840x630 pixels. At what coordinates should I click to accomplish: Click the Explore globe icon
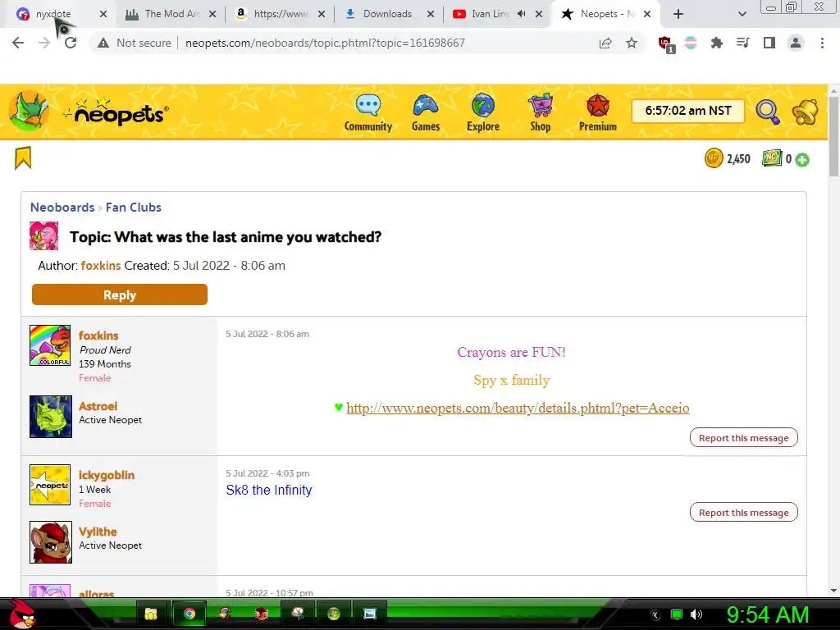point(482,106)
